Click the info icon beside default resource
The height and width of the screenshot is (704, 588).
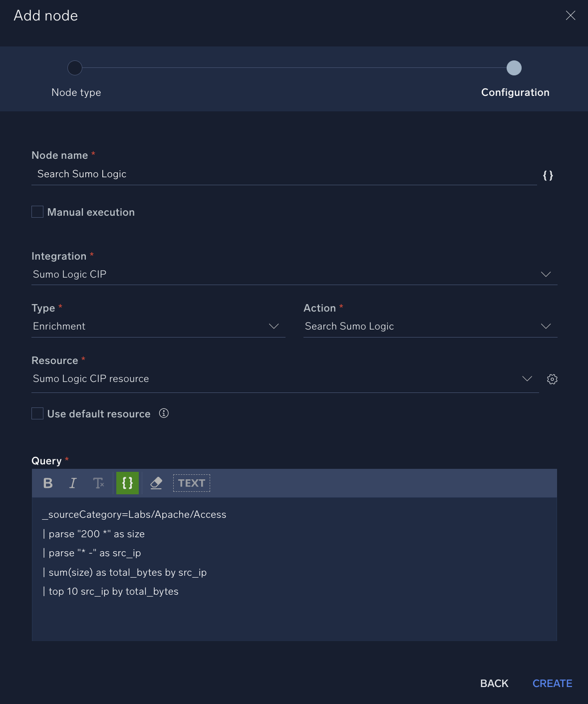[x=164, y=413]
